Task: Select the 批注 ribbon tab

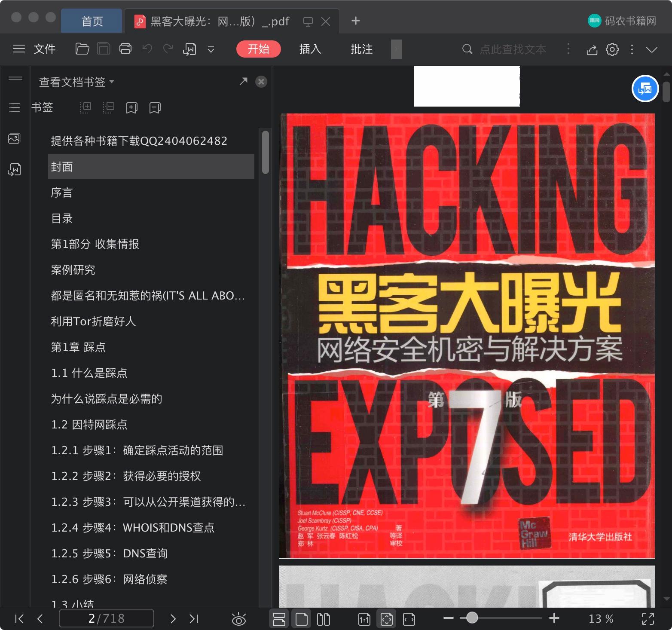Action: pos(362,49)
